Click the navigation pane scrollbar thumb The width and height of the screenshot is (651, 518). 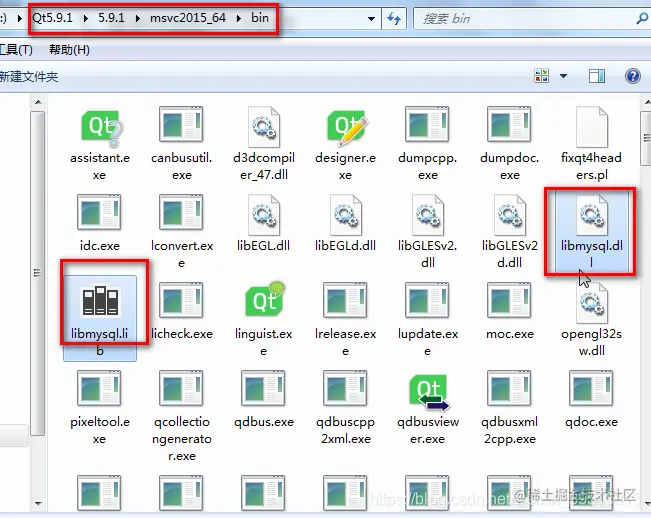click(38, 273)
